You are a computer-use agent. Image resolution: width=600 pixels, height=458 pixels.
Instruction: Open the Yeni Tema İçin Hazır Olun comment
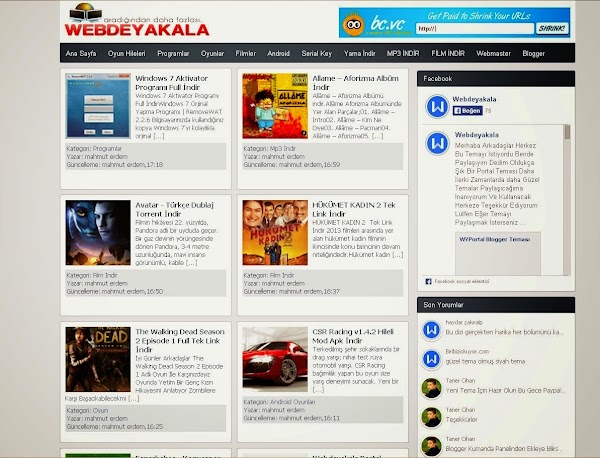pyautogui.click(x=505, y=391)
